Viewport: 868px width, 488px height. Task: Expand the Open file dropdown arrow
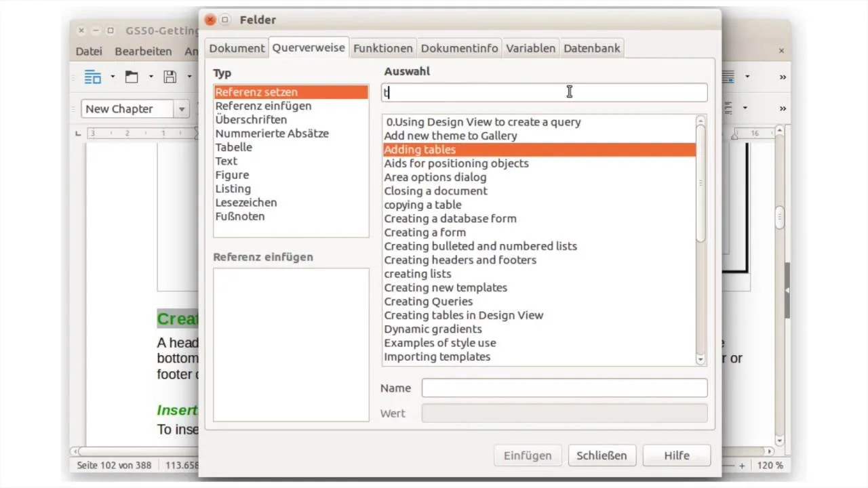pos(151,77)
